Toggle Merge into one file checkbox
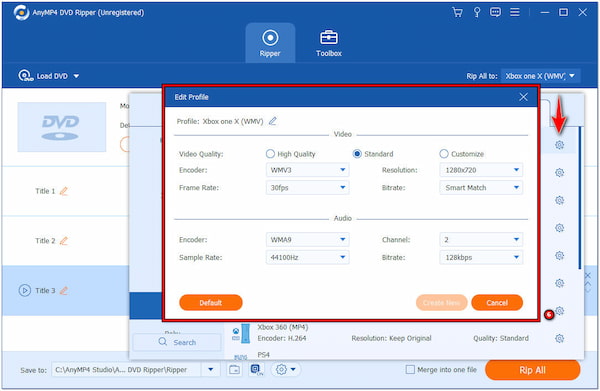Screen dimensions: 600x391 click(x=410, y=370)
